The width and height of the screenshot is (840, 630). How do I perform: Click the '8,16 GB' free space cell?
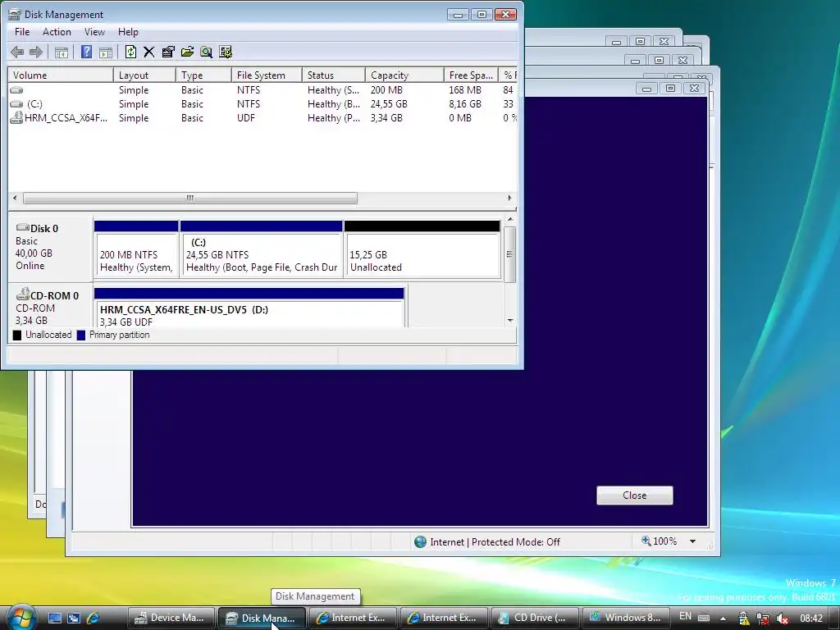click(465, 104)
